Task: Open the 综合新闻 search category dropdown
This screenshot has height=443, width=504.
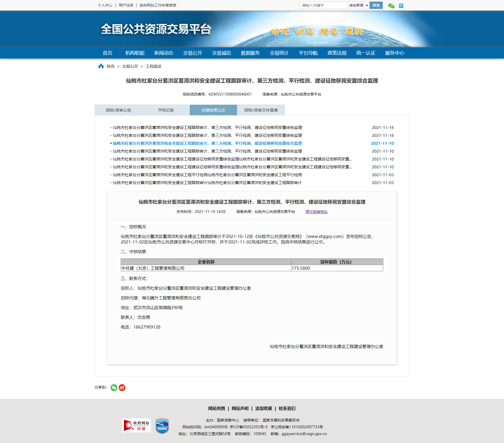Action: [359, 5]
